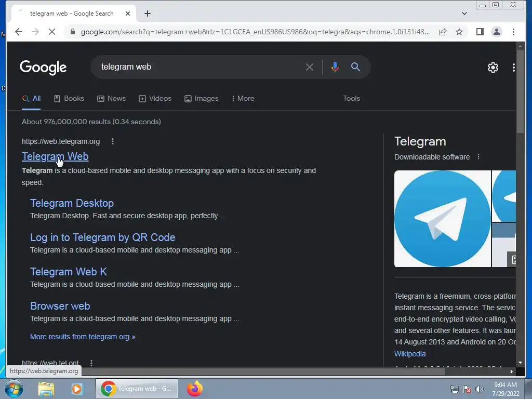Open three-dot menu beside Downloadable software
Viewport: 532px width, 399px height.
[478, 157]
